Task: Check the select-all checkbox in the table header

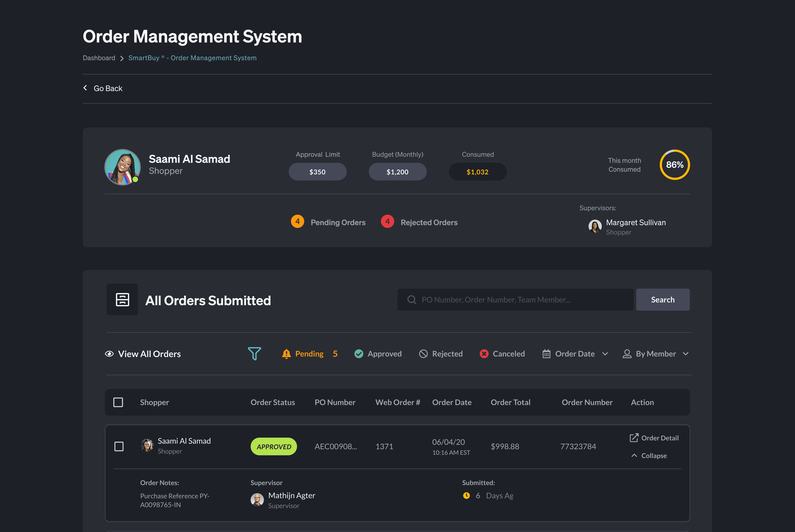Action: pyautogui.click(x=118, y=402)
